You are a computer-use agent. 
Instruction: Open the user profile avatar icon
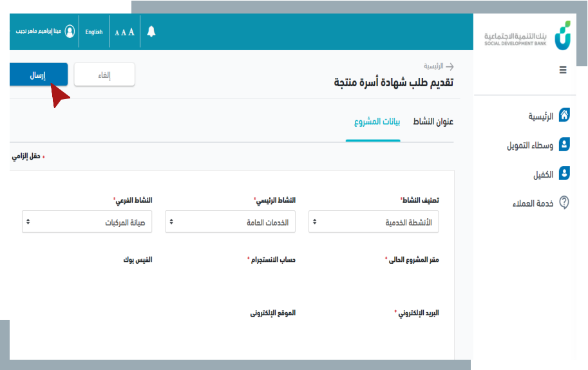pyautogui.click(x=70, y=32)
